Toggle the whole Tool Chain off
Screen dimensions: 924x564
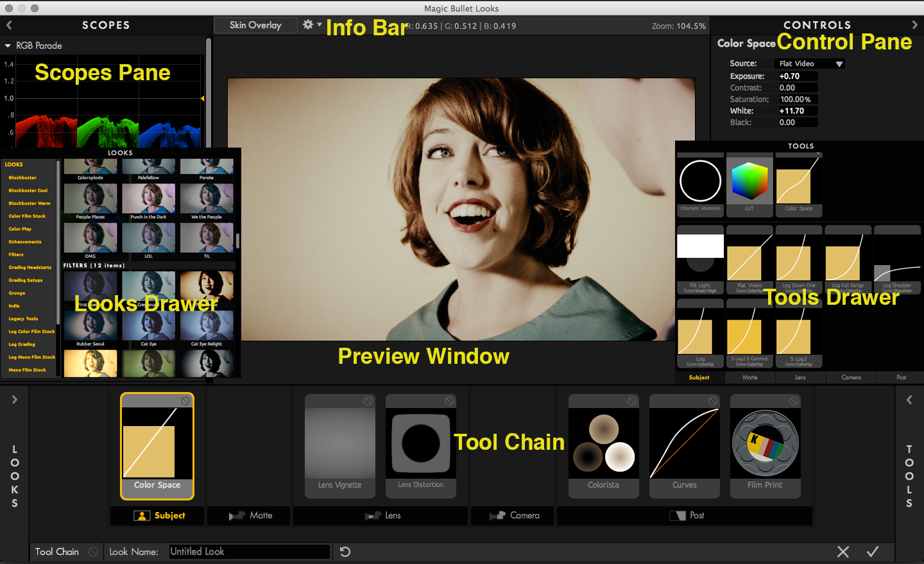pos(93,552)
